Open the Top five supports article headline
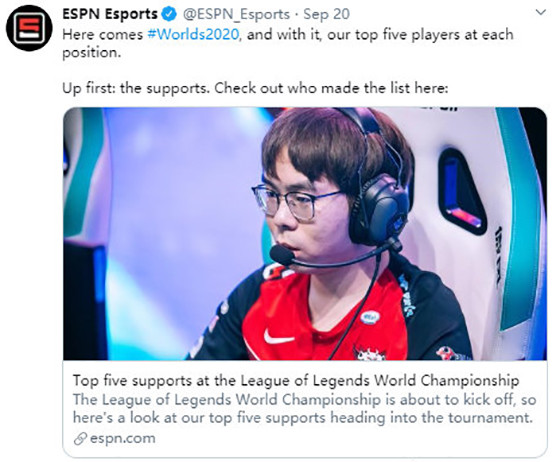Screen dimensions: 560x462 pos(296,381)
